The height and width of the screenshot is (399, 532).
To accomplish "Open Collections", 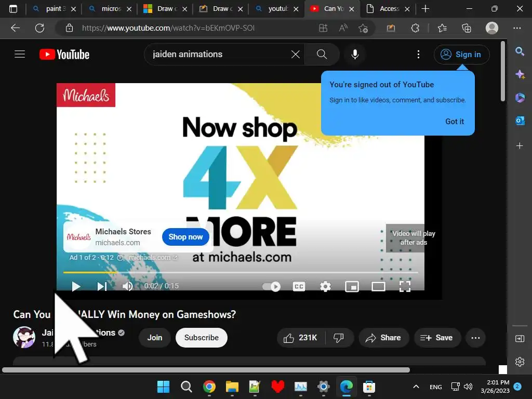I will 467,28.
